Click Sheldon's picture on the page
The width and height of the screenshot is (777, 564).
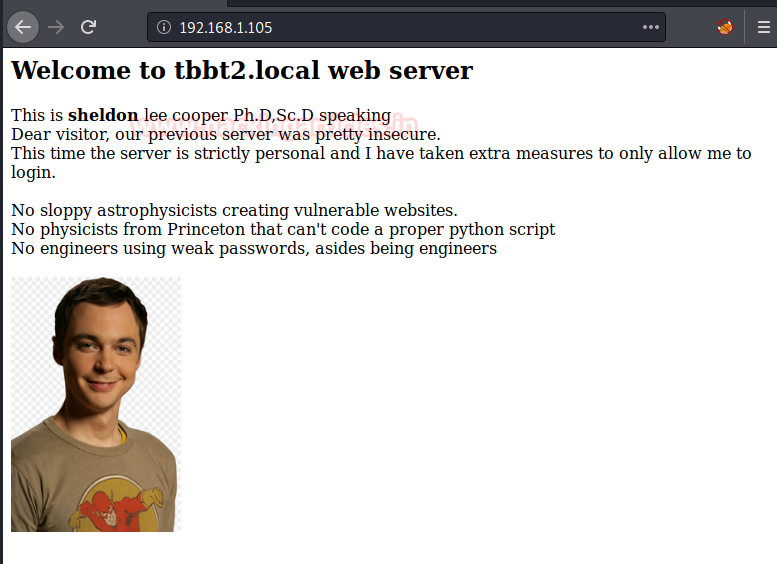[x=96, y=404]
